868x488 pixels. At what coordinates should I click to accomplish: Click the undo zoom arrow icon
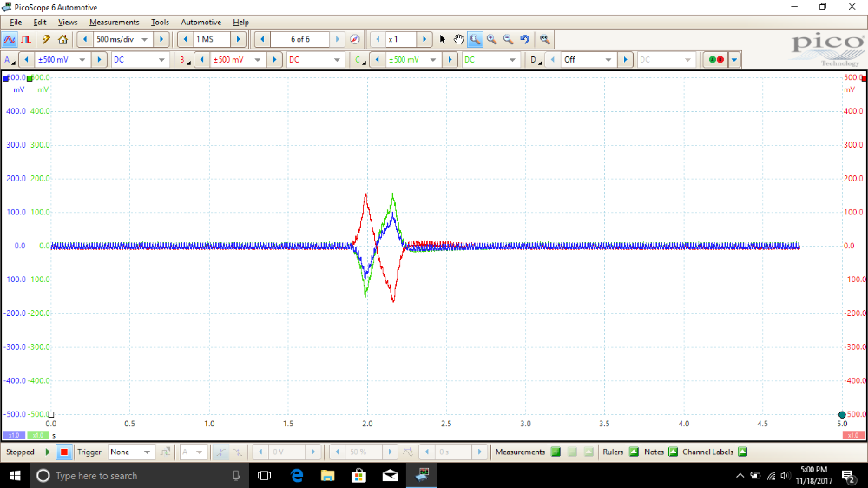tap(524, 39)
